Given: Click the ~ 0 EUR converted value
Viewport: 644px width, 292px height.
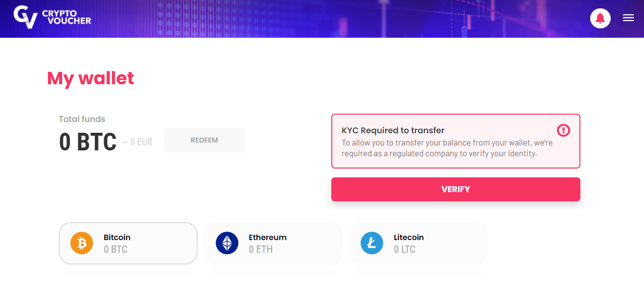Looking at the screenshot, I should coord(138,142).
